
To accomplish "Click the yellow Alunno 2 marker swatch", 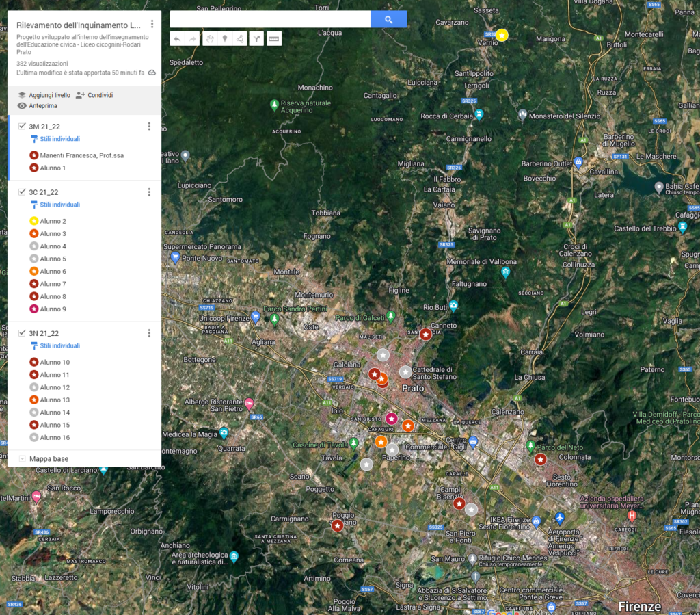I will [x=34, y=221].
